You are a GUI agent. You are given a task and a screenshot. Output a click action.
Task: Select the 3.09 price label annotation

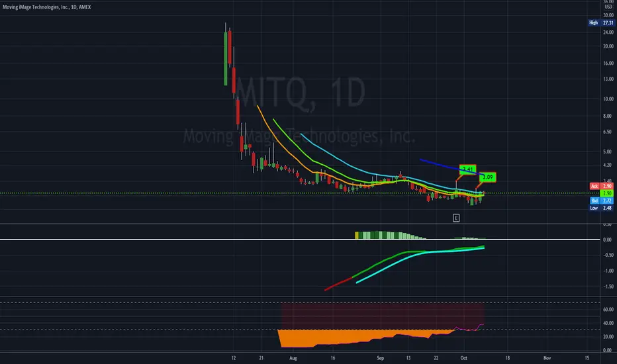[x=487, y=177]
